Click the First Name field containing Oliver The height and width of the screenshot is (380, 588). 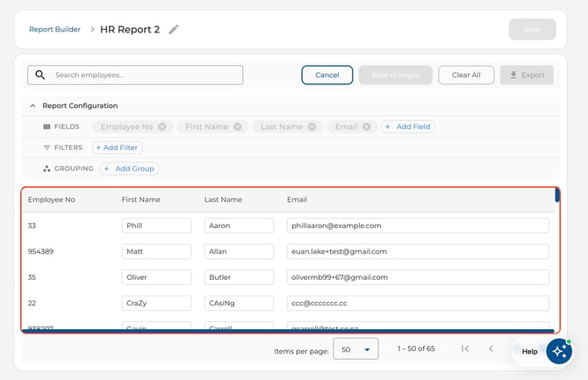tap(156, 277)
